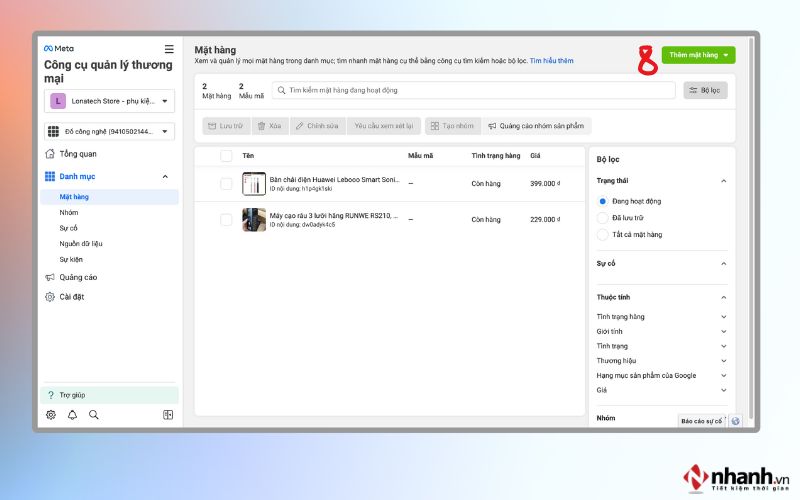Click Trợ giúp help entry
Image resolution: width=800 pixels, height=500 pixels.
[x=109, y=395]
